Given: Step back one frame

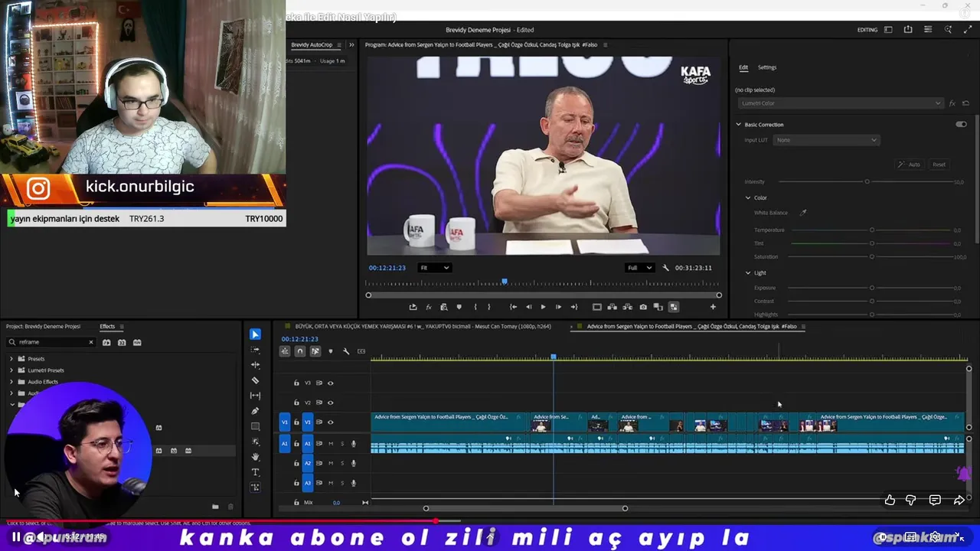Looking at the screenshot, I should [528, 307].
